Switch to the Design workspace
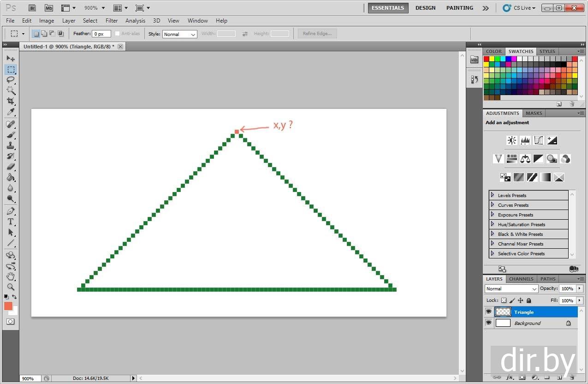 click(x=425, y=8)
